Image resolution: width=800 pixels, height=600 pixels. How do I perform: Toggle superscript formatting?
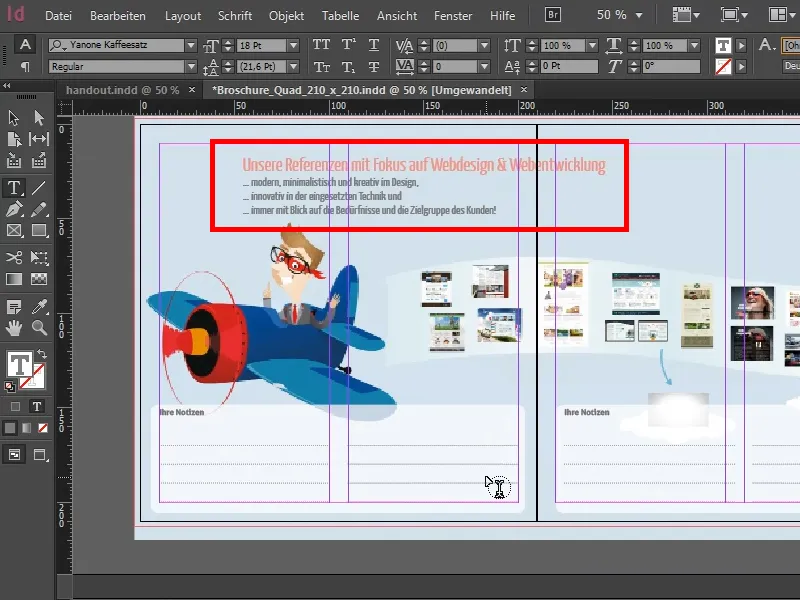pos(346,43)
